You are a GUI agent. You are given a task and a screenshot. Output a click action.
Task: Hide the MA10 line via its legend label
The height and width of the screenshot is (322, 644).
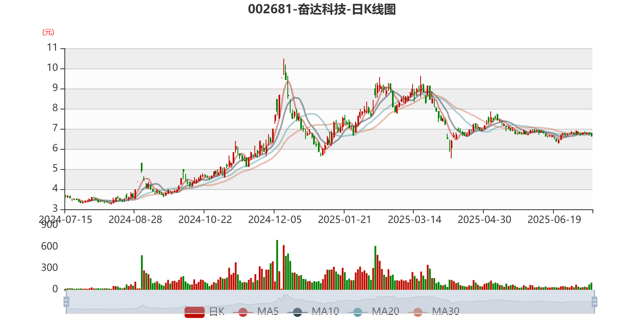click(x=325, y=311)
